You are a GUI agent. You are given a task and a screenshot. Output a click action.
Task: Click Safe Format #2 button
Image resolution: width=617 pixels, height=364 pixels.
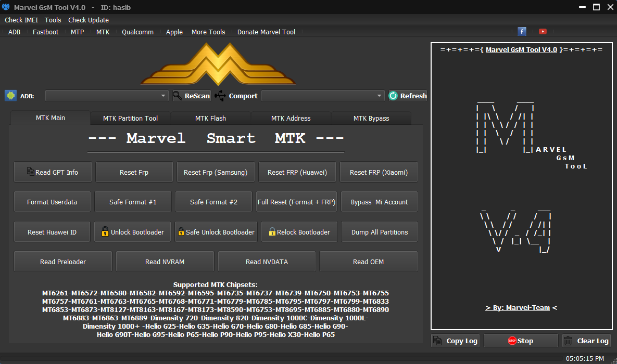tap(213, 202)
